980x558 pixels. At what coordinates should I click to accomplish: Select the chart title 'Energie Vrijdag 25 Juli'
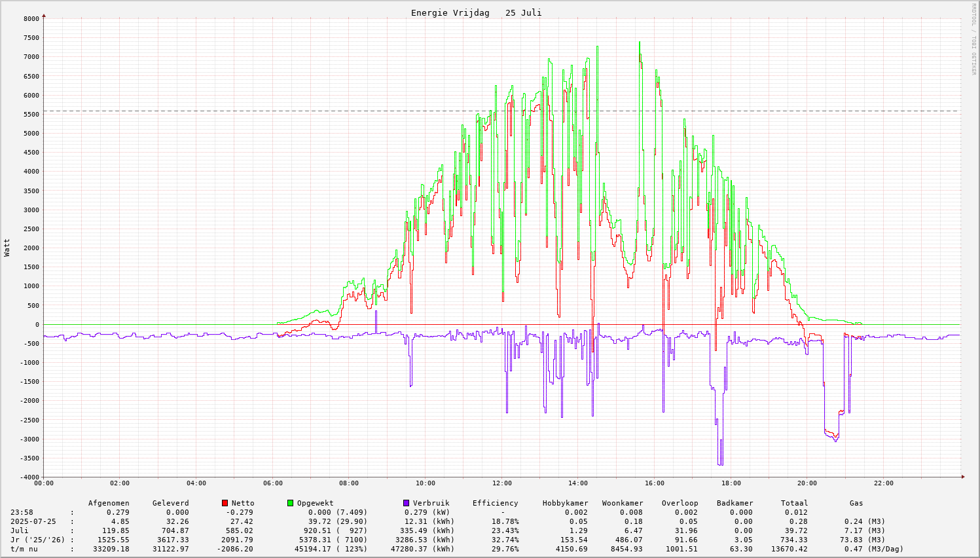(476, 13)
